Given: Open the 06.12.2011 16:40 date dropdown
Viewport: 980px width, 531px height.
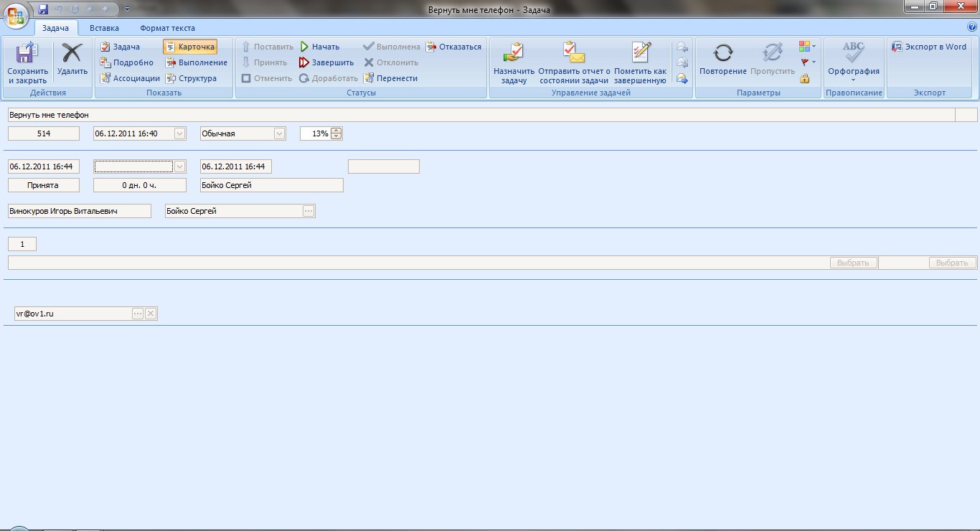Looking at the screenshot, I should tap(180, 133).
